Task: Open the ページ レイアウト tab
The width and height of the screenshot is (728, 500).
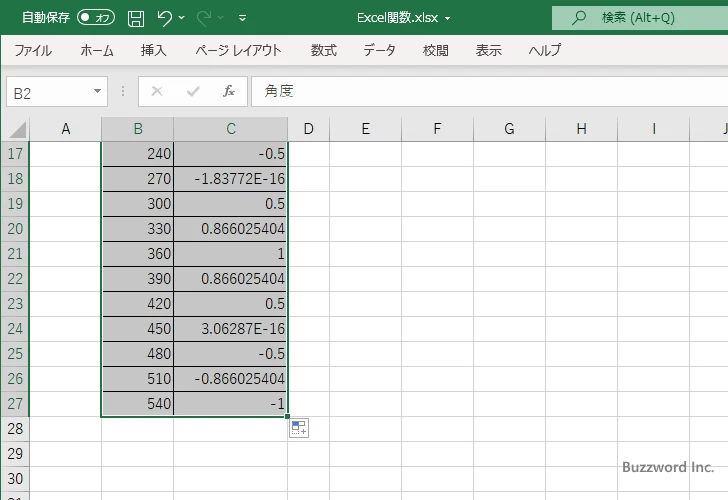Action: click(x=238, y=50)
